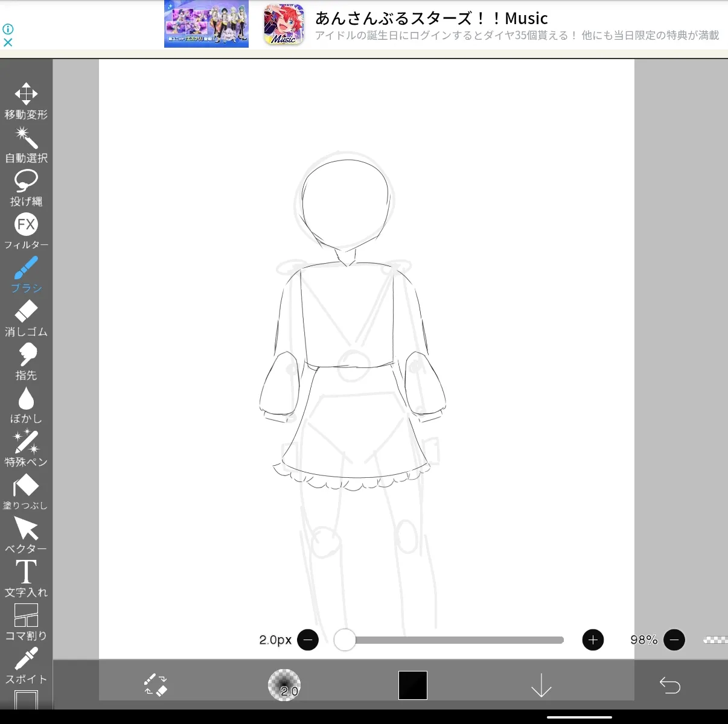Image resolution: width=728 pixels, height=724 pixels.
Task: Close the ad with the X button
Action: point(8,42)
